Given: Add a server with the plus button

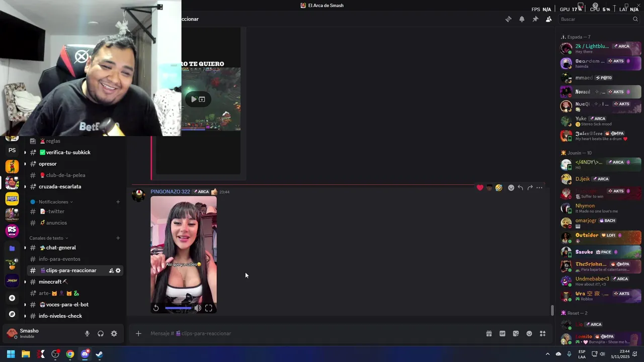Looking at the screenshot, I should coord(12,298).
